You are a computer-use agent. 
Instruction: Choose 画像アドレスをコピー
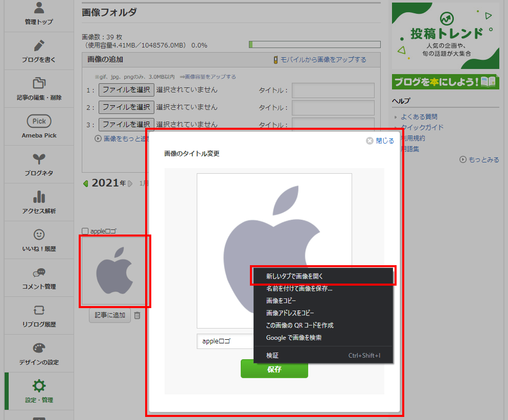(322, 313)
